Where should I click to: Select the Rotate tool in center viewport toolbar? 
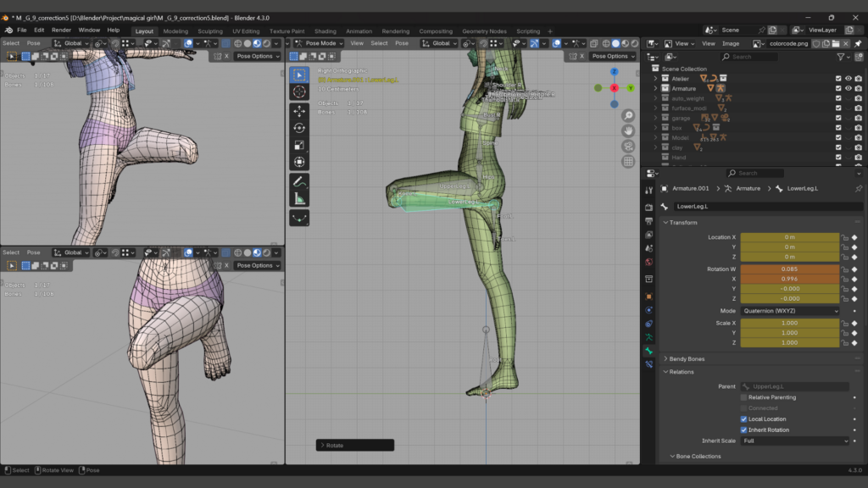(299, 128)
